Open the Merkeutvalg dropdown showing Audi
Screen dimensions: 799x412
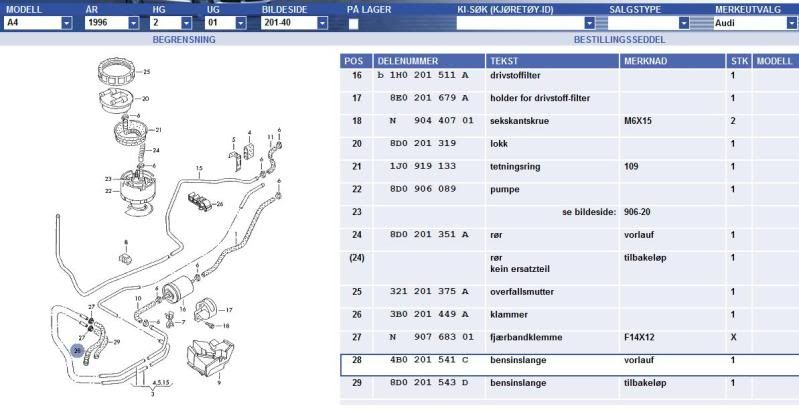click(x=755, y=22)
